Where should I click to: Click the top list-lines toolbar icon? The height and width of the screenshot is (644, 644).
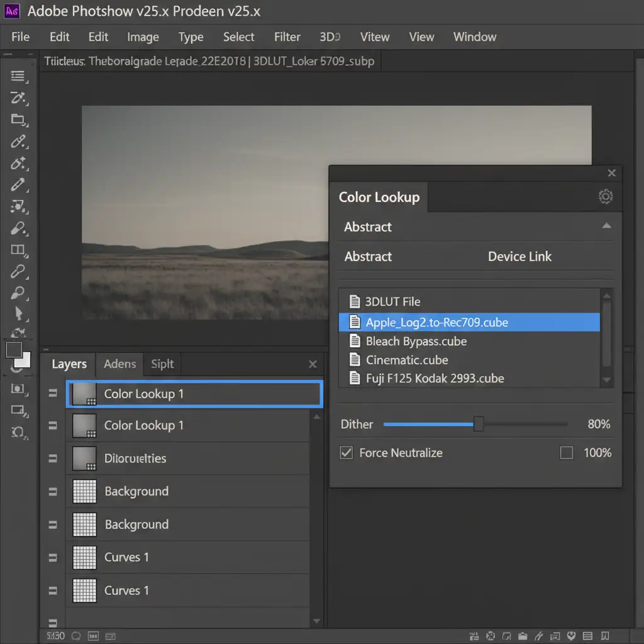pyautogui.click(x=18, y=76)
